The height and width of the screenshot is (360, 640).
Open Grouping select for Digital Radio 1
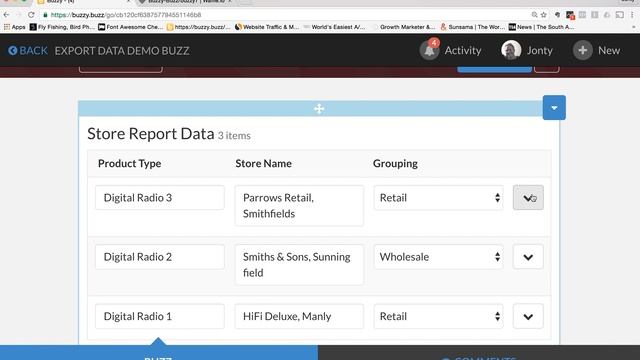pos(438,316)
